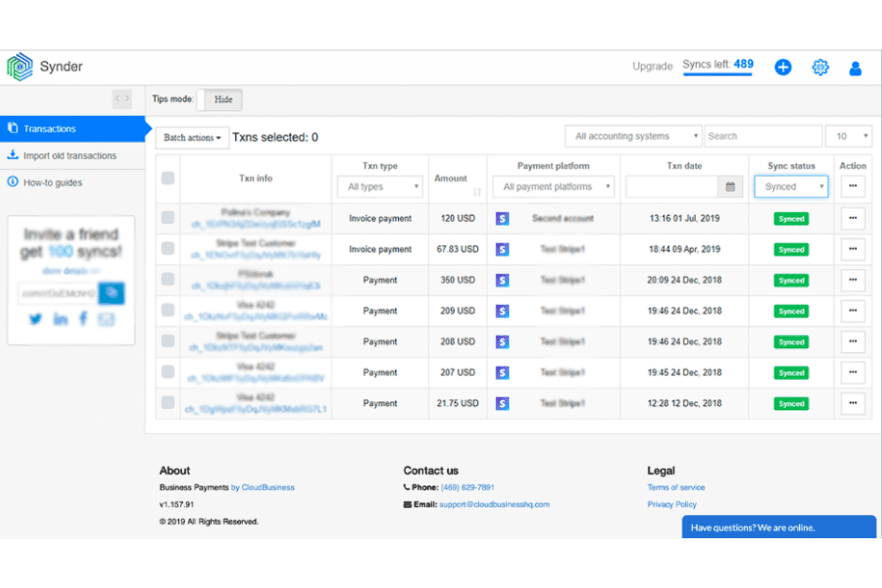Open action menu for 67.83 USD row

853,249
